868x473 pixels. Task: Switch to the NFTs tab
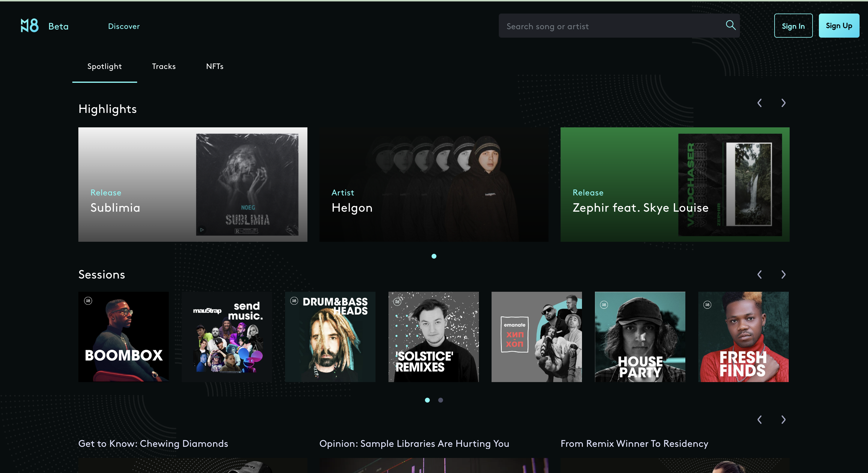coord(215,66)
